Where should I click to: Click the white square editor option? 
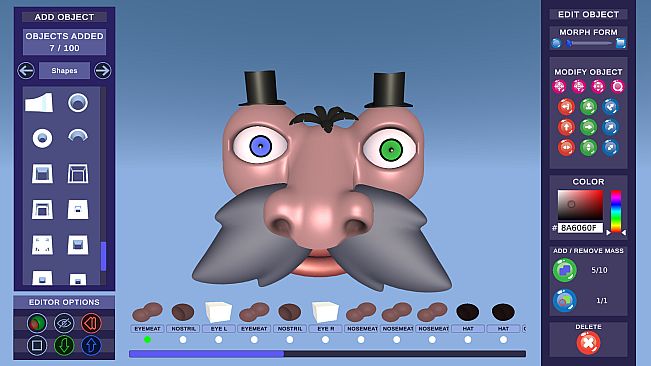coord(37,345)
